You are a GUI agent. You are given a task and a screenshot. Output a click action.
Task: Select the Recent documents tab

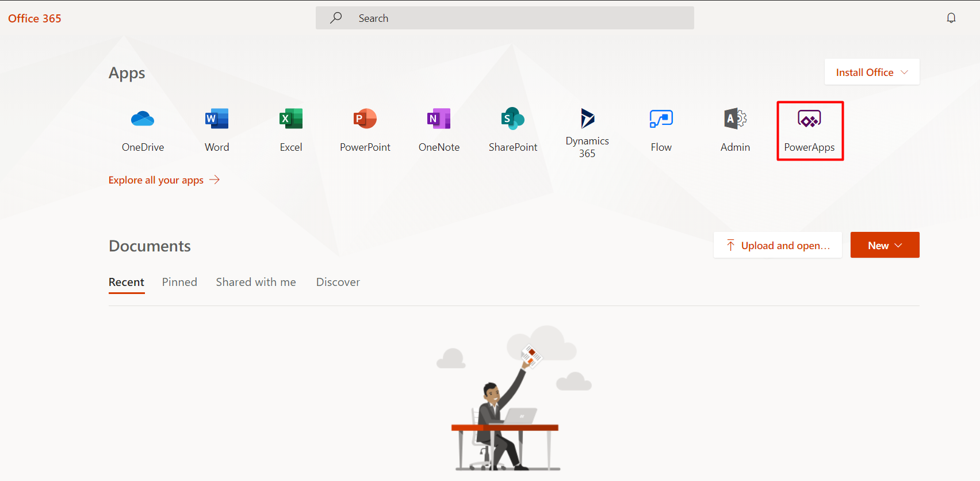click(127, 283)
